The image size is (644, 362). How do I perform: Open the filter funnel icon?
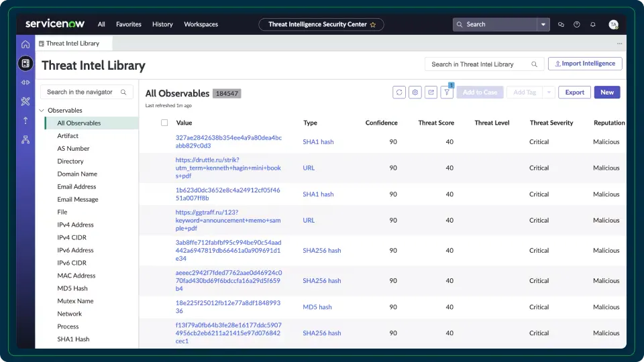447,93
